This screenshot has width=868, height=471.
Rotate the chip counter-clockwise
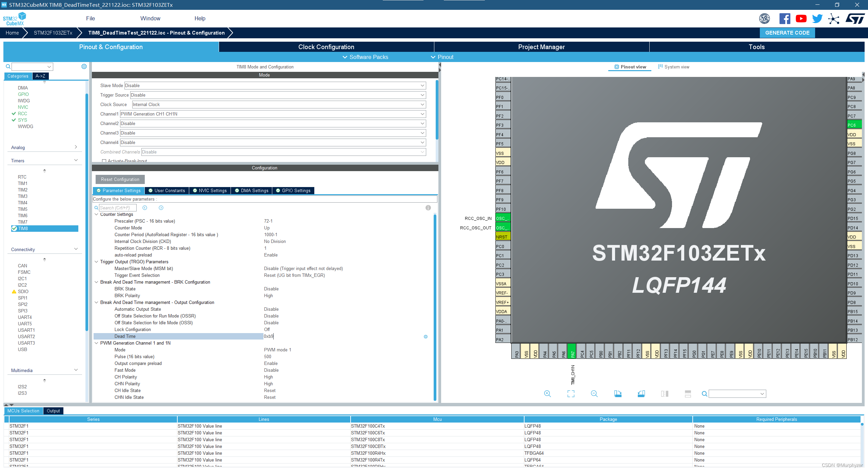tap(641, 394)
